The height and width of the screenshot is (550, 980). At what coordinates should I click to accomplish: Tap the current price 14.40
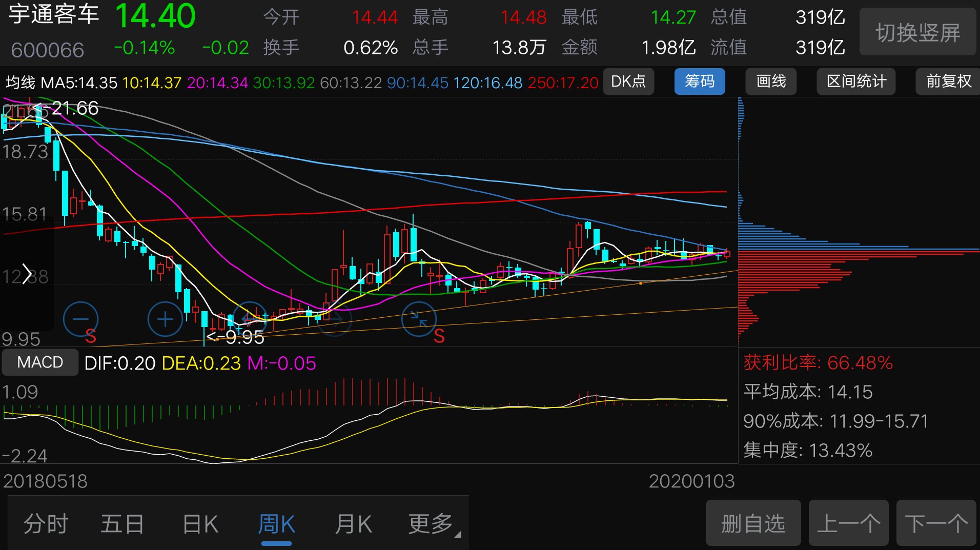click(155, 16)
